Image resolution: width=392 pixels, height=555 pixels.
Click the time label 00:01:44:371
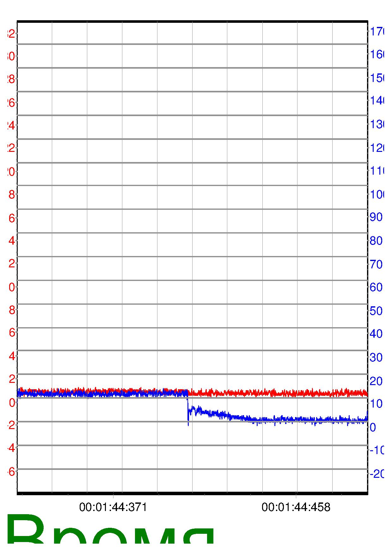[113, 507]
